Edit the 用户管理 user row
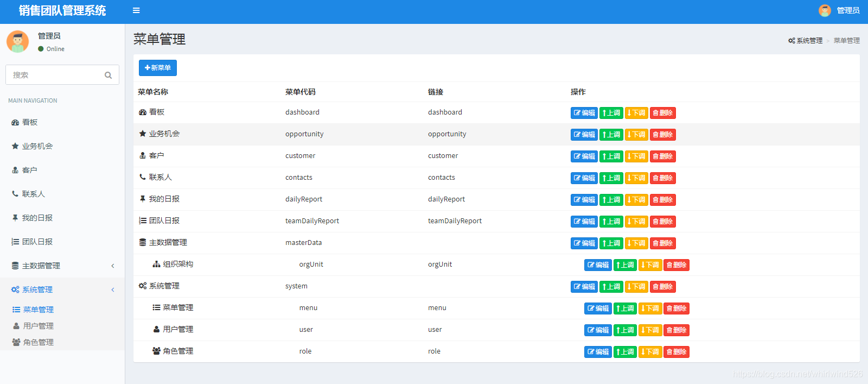Image resolution: width=868 pixels, height=384 pixels. [598, 330]
